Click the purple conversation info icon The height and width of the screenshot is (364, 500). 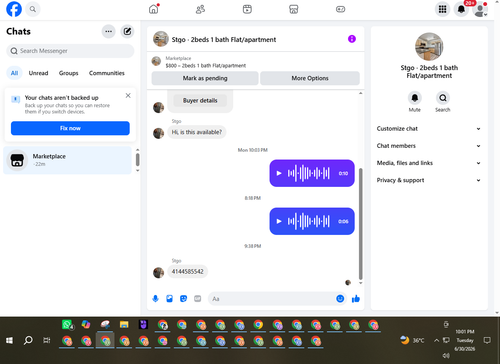pyautogui.click(x=352, y=39)
